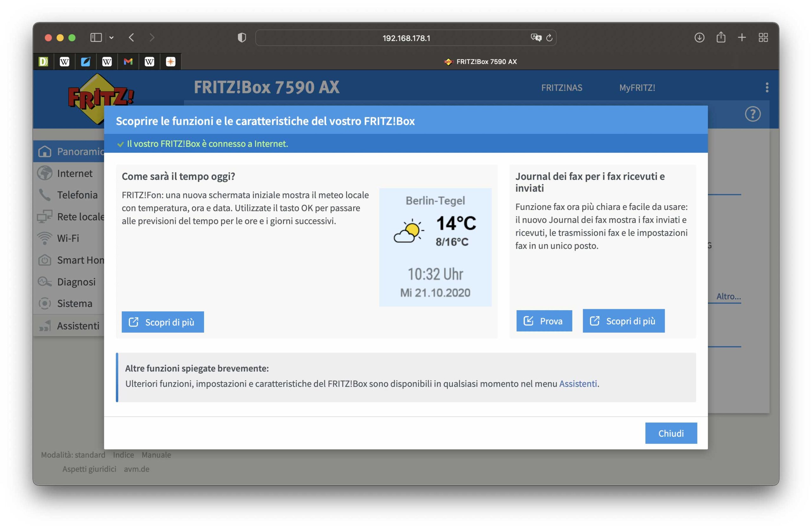This screenshot has width=812, height=529.
Task: Click the page translate icon in address bar
Action: 536,37
